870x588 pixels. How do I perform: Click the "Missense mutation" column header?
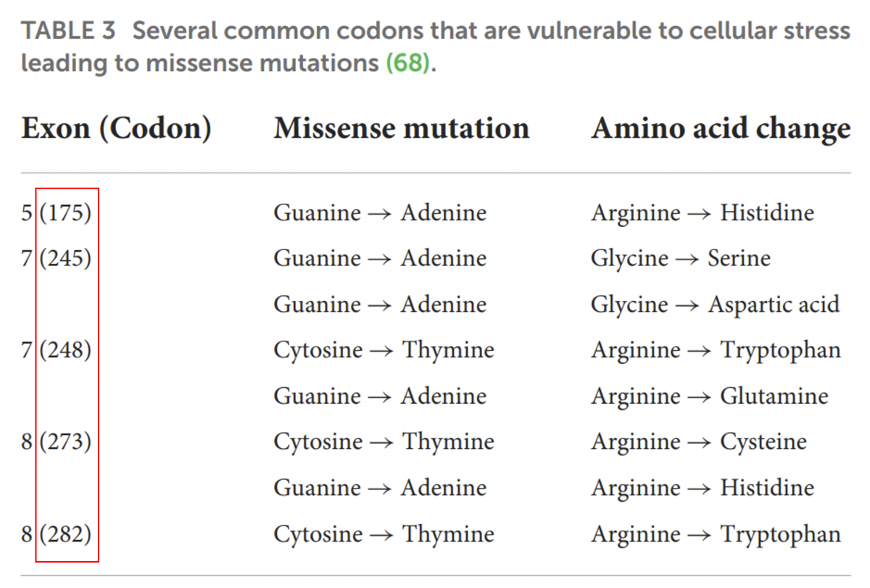point(401,128)
